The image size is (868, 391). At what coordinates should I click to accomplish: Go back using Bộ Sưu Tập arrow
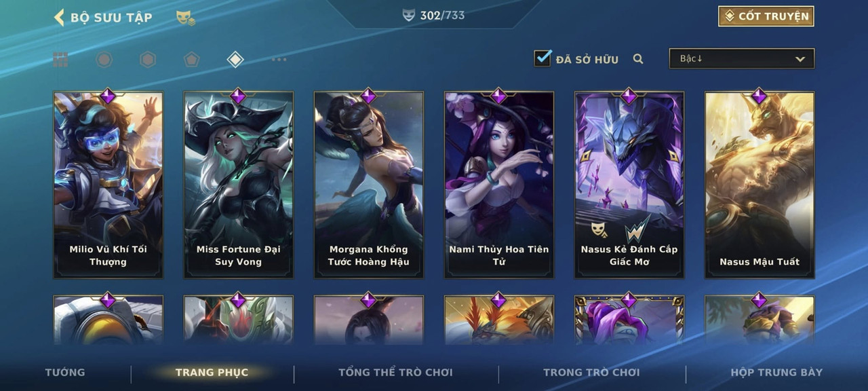coord(59,17)
